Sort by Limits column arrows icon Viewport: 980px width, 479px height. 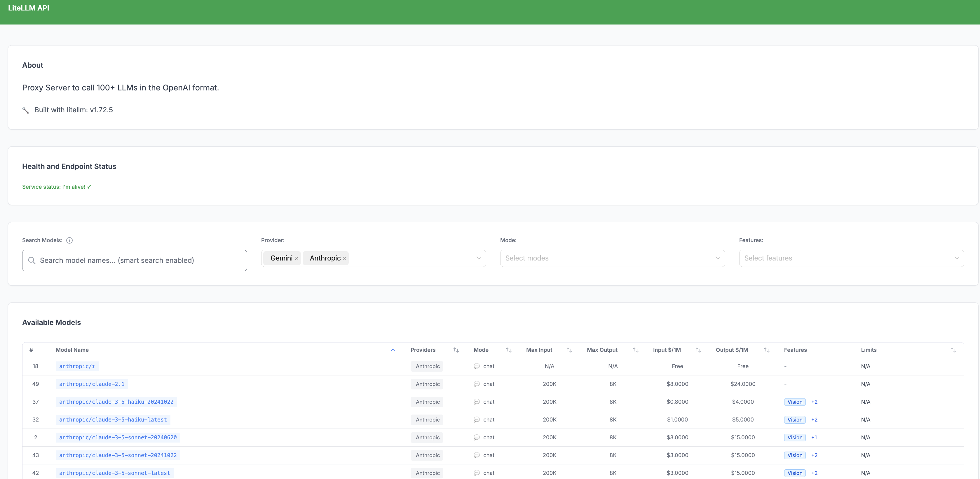point(953,350)
